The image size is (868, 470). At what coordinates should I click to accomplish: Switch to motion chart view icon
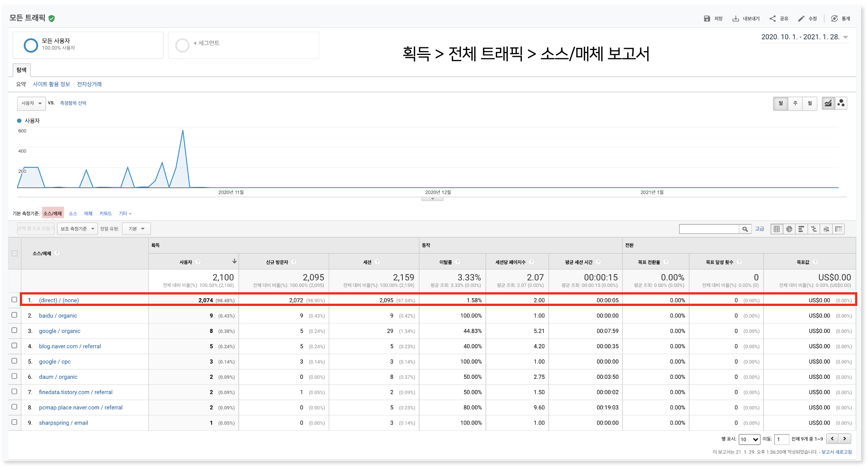tap(841, 103)
